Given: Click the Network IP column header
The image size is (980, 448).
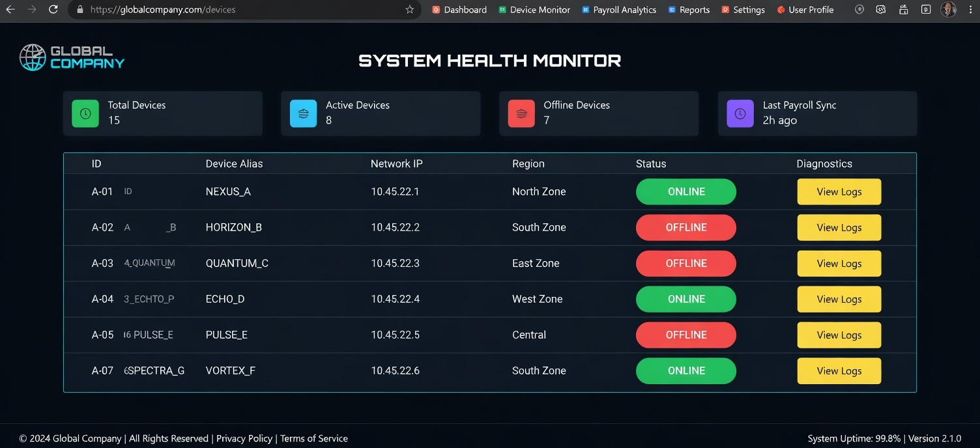Looking at the screenshot, I should (397, 163).
